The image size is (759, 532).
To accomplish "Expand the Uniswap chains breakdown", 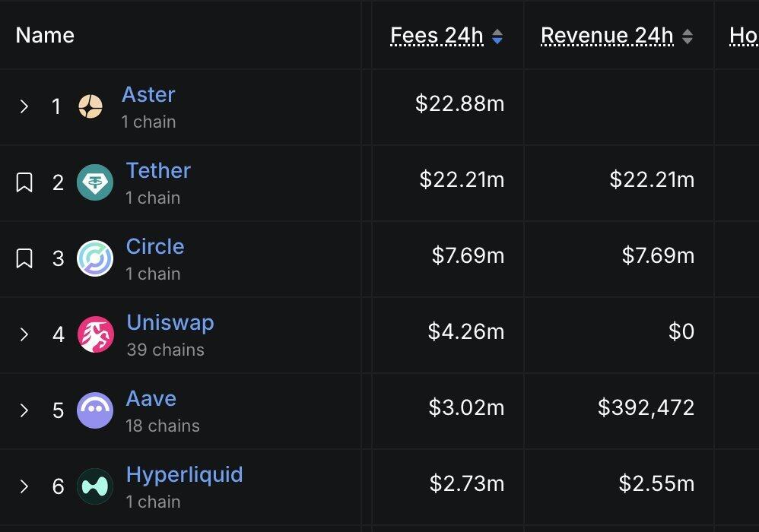I will click(24, 334).
